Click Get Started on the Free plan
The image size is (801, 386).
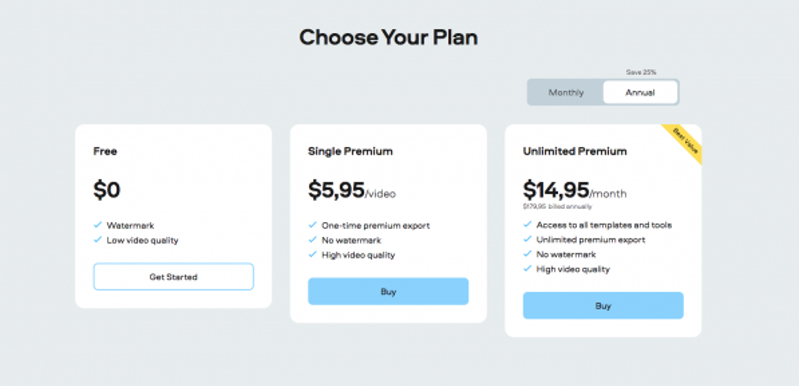point(174,277)
